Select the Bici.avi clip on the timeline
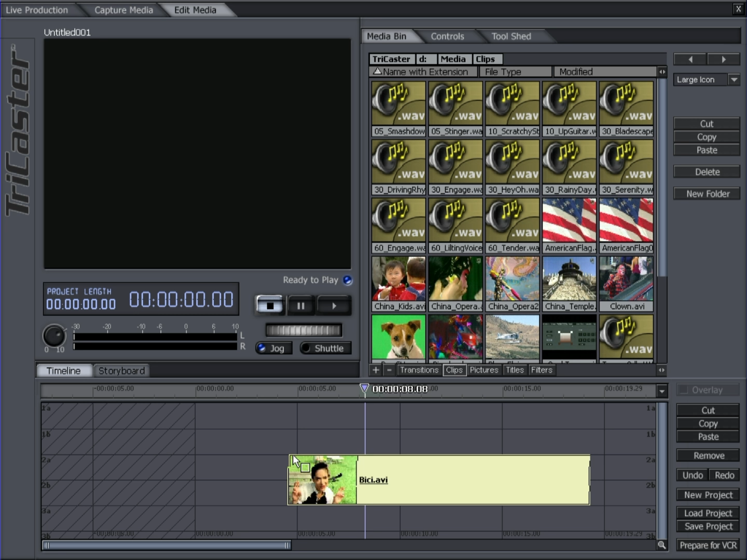The image size is (747, 560). [439, 480]
